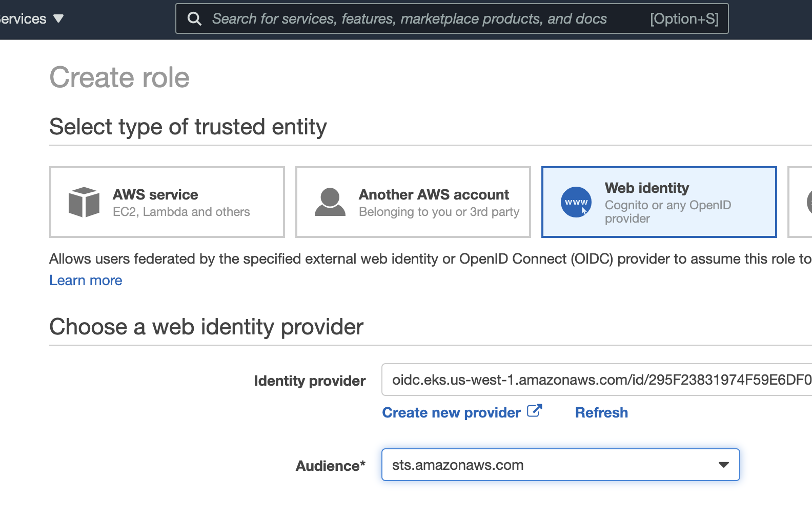Click the external link icon beside Create new provider
Screen dimensions: 812x517
[534, 411]
